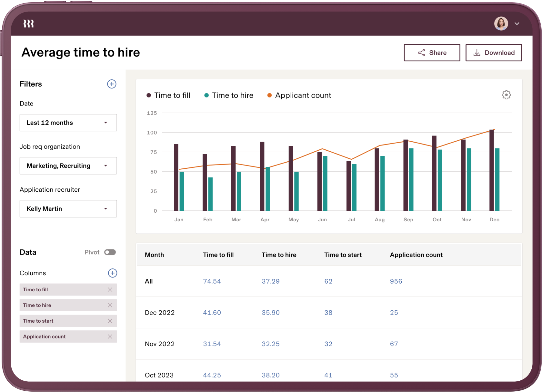Screen dimensions: 542x392
Task: Remove the Time to hire column
Action: click(110, 305)
